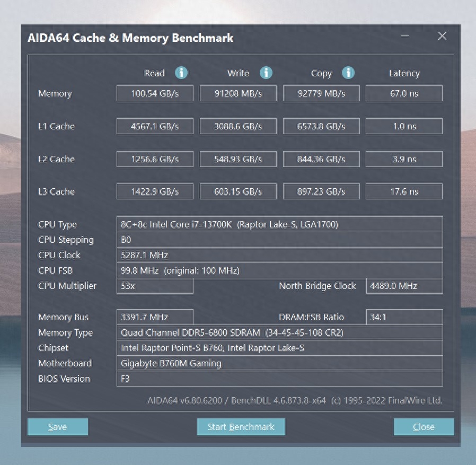Click the DRAM:FSB Ratio label
The height and width of the screenshot is (465, 476).
(311, 318)
